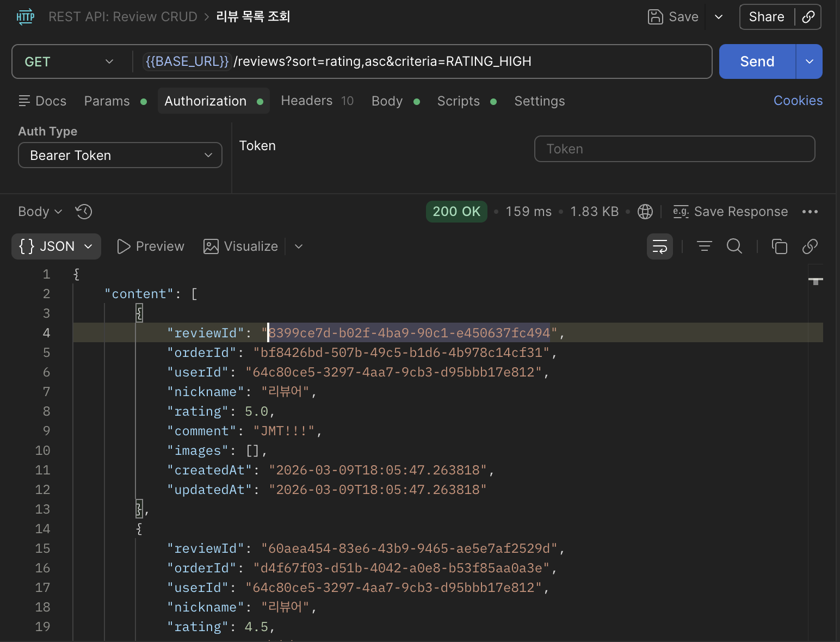840x642 pixels.
Task: Click the request name 리뷰 목록 조회
Action: pyautogui.click(x=253, y=17)
